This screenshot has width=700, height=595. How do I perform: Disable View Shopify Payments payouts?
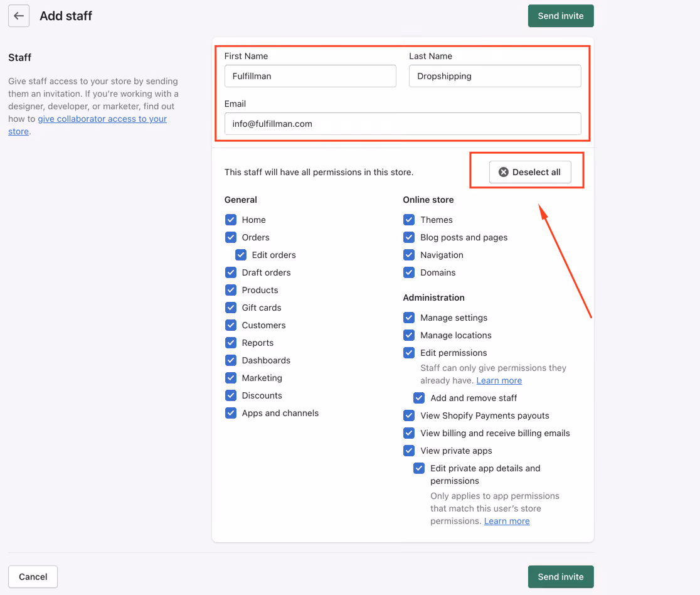(409, 415)
